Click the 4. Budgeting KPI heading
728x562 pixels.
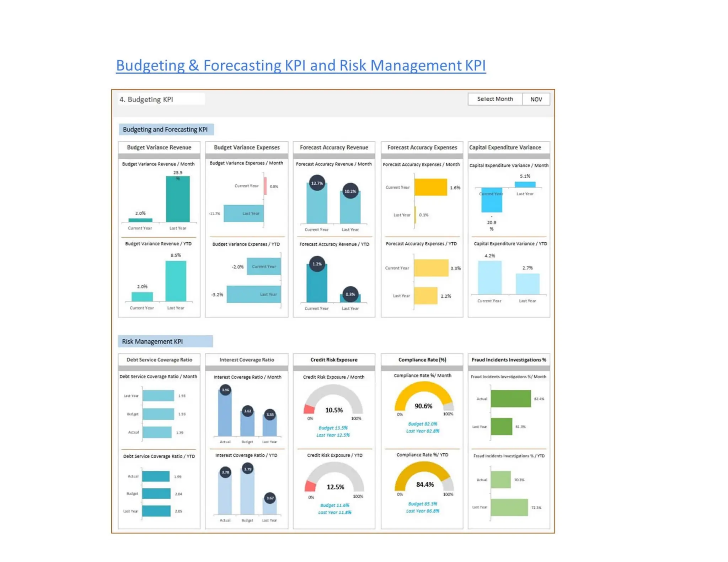tap(146, 99)
